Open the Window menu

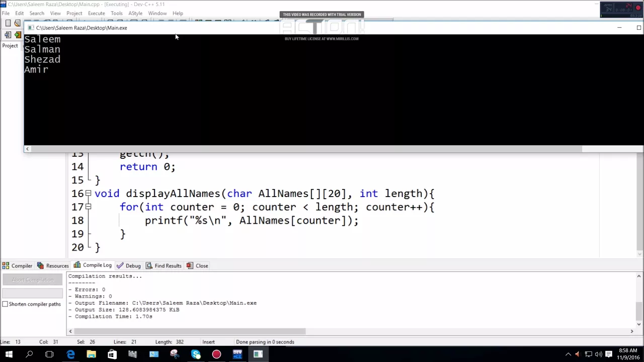[x=157, y=13]
